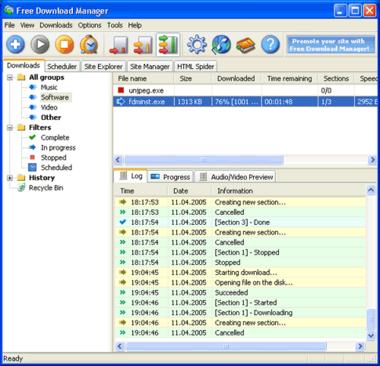Viewport: 380px width, 366px height.
Task: Open the Downloads menu
Action: click(56, 25)
